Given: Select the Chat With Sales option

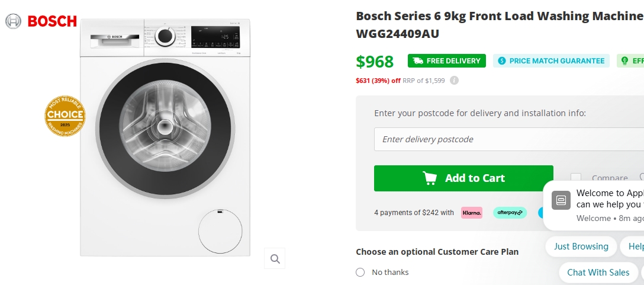Looking at the screenshot, I should pos(598,273).
